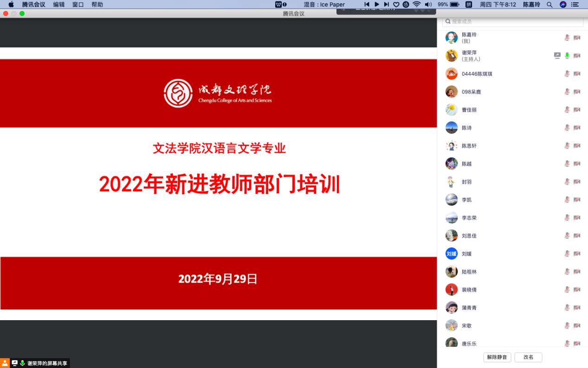The width and height of the screenshot is (588, 368).
Task: Click the orange person icon at bottom left
Action: [5, 363]
